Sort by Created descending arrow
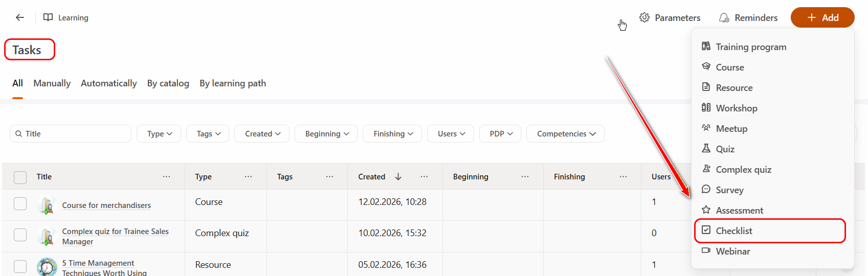The height and width of the screenshot is (276, 868). pos(398,177)
